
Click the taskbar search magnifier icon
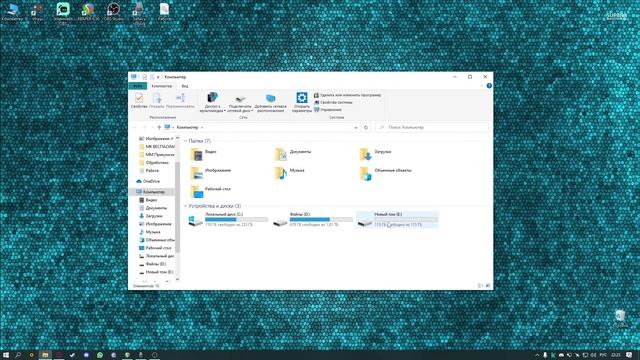pos(18,355)
